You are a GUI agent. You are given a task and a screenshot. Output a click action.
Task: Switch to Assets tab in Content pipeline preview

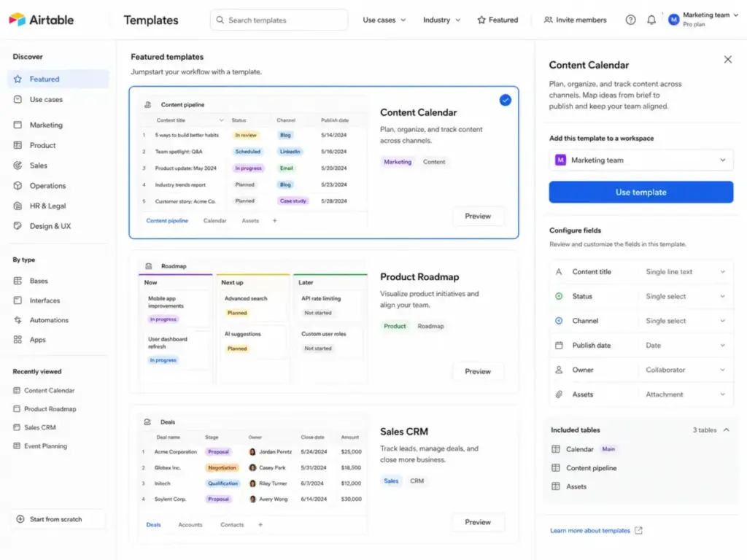(250, 220)
